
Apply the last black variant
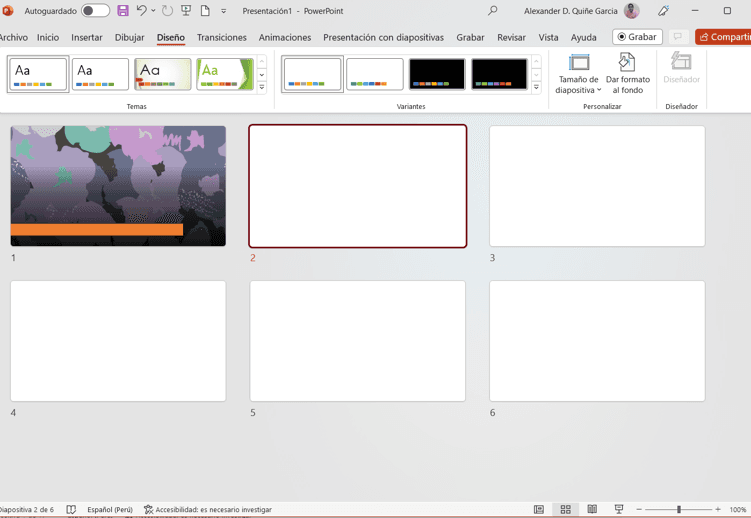coord(499,74)
